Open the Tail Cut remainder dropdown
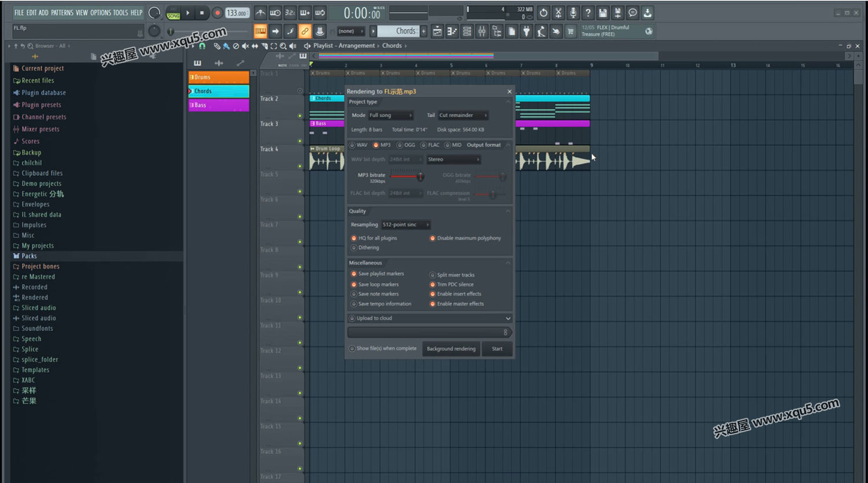Image resolution: width=868 pixels, height=483 pixels. pyautogui.click(x=463, y=115)
